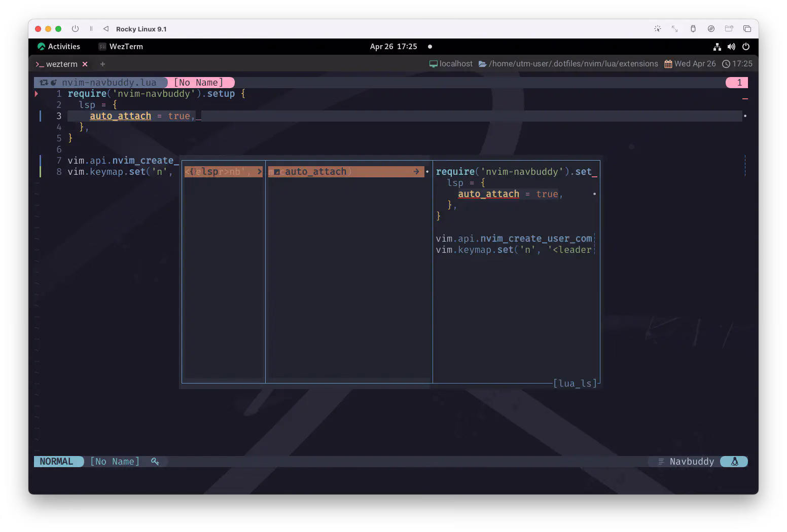Screen dimensions: 787x532
Task: Pause the Rocky Linux virtual machine
Action: pyautogui.click(x=91, y=29)
